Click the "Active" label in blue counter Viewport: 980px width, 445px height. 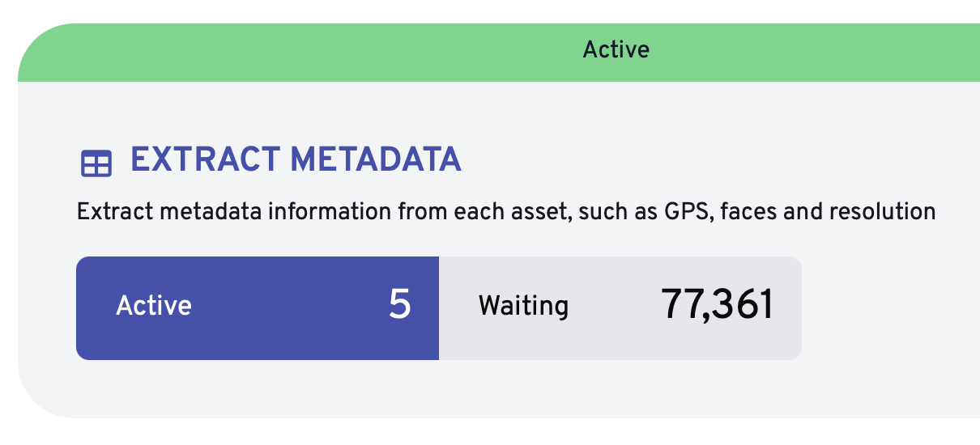point(154,306)
